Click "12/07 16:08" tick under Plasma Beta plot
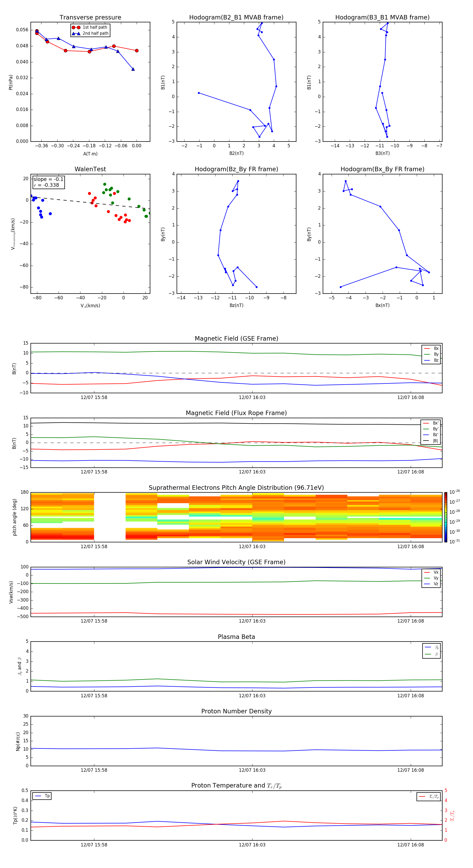 point(410,696)
